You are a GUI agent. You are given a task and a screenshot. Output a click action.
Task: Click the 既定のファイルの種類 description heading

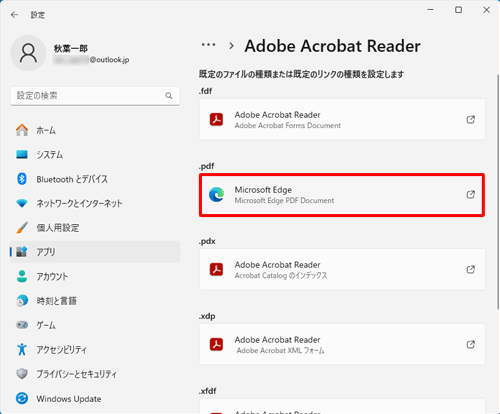coord(301,74)
